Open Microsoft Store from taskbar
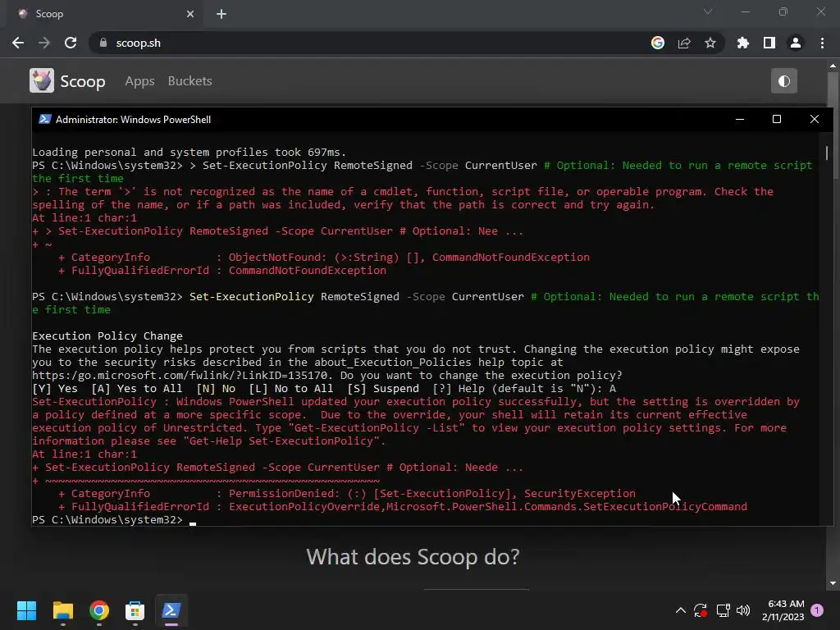 click(135, 610)
